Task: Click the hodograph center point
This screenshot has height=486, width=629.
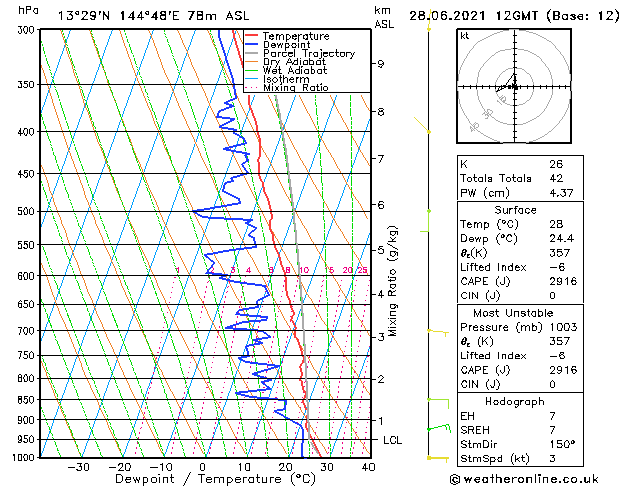Action: (515, 87)
